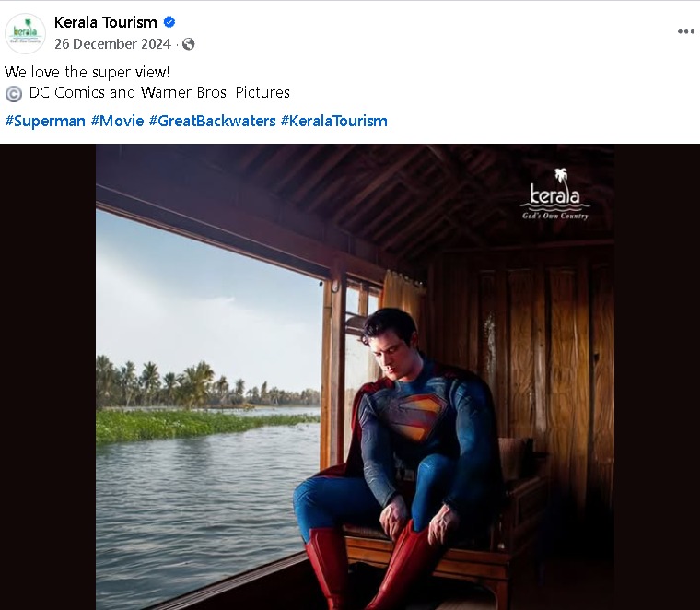Click the DC Comics and Warner Bros. text

pyautogui.click(x=159, y=92)
